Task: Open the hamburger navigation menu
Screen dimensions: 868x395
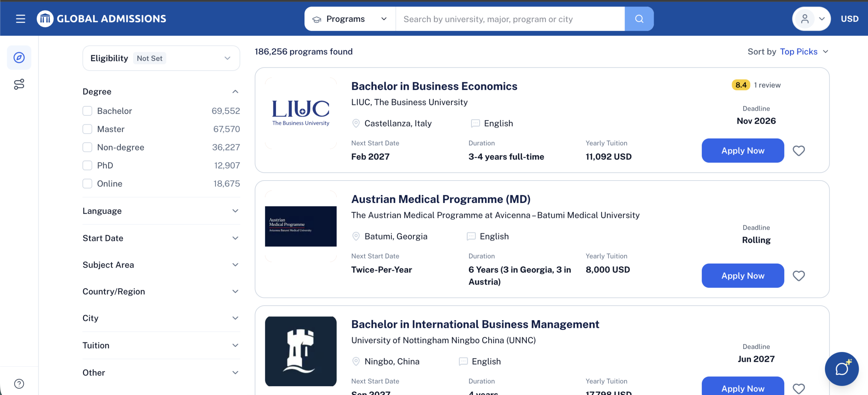Action: 21,19
